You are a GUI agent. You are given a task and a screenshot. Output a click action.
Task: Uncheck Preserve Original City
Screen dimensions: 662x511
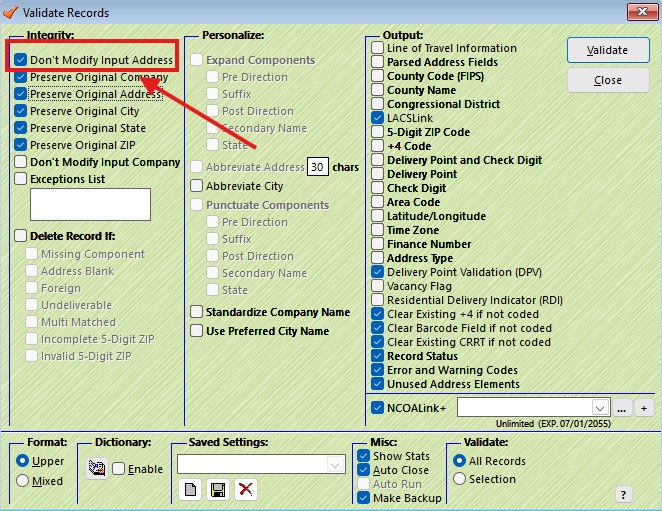point(20,111)
